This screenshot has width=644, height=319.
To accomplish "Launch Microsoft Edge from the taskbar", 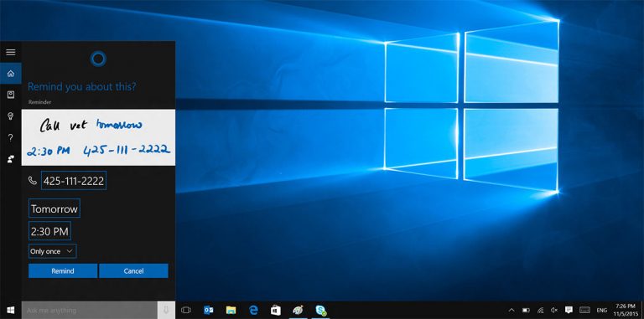I will tap(253, 310).
